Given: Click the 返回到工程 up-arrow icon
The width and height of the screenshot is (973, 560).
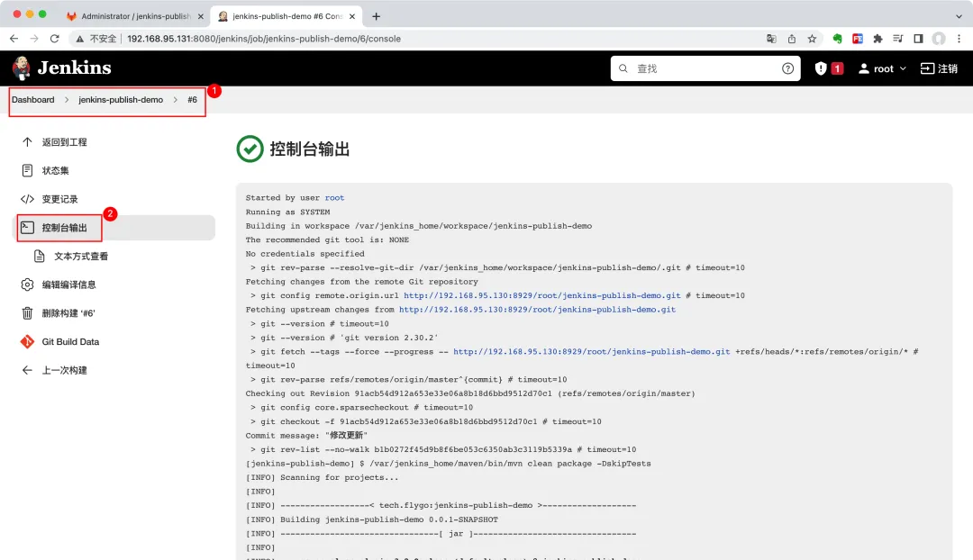Looking at the screenshot, I should tap(27, 142).
